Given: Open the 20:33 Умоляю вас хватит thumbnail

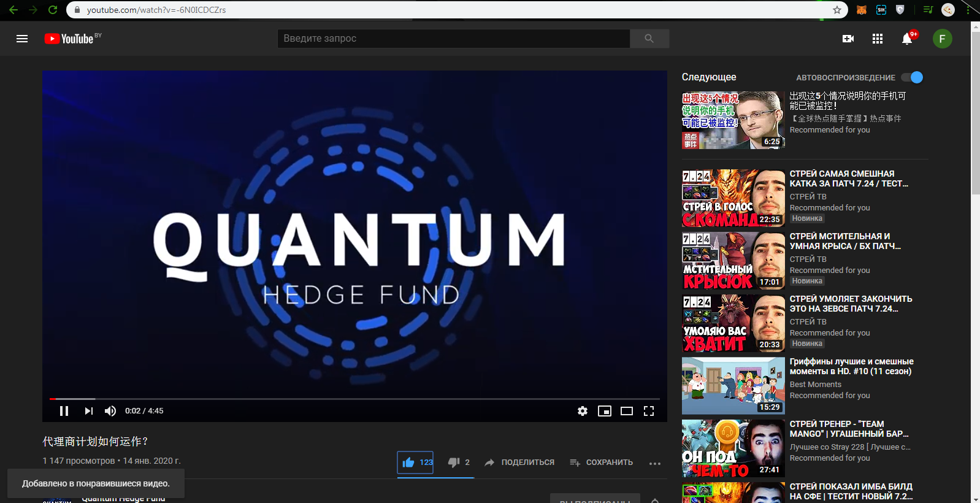Looking at the screenshot, I should (733, 323).
